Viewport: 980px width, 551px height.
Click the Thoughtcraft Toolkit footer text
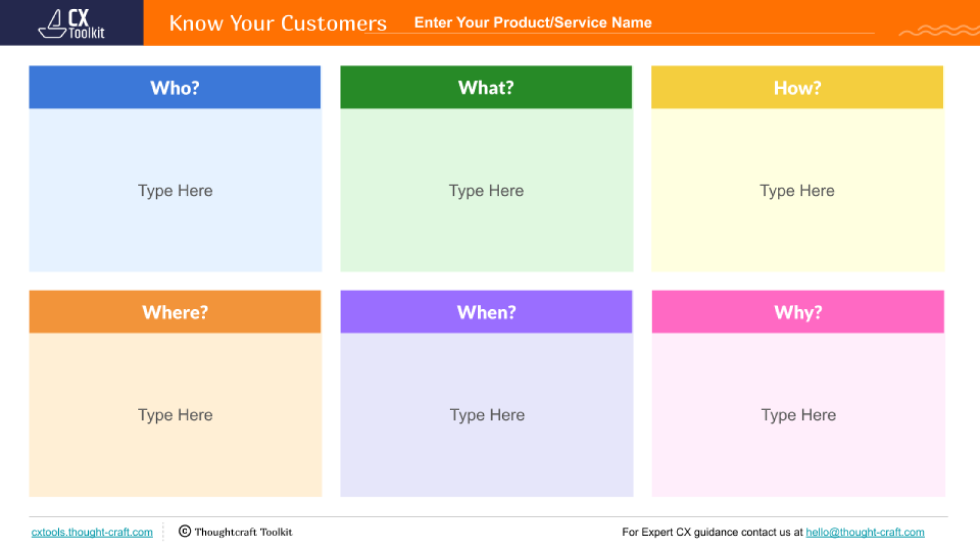click(243, 532)
